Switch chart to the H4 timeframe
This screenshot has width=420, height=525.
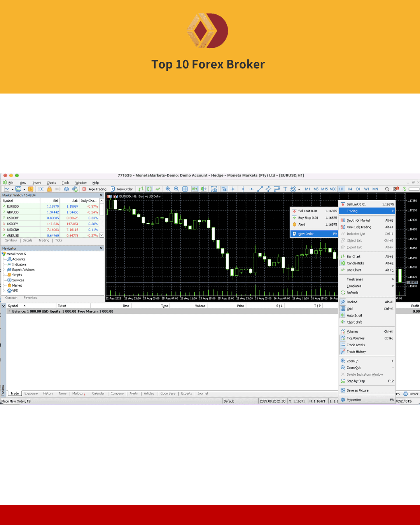350,189
